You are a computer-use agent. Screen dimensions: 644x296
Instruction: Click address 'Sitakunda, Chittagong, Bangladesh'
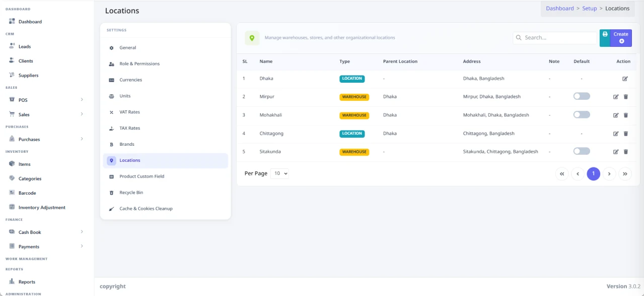[500, 152]
